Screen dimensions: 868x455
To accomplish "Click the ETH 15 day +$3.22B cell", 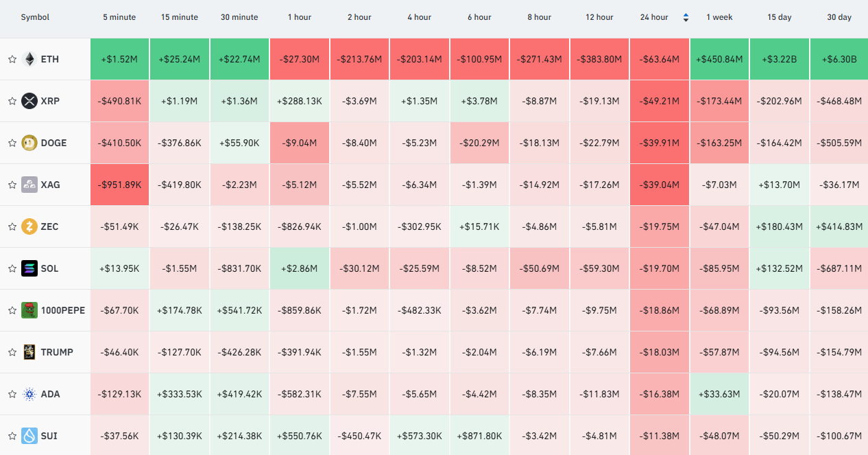I will click(780, 59).
